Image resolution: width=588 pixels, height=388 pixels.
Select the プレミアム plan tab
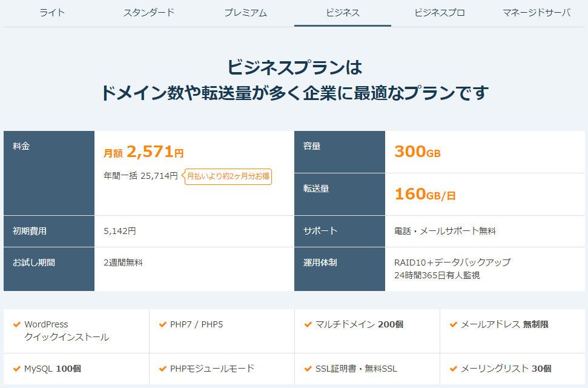(245, 13)
